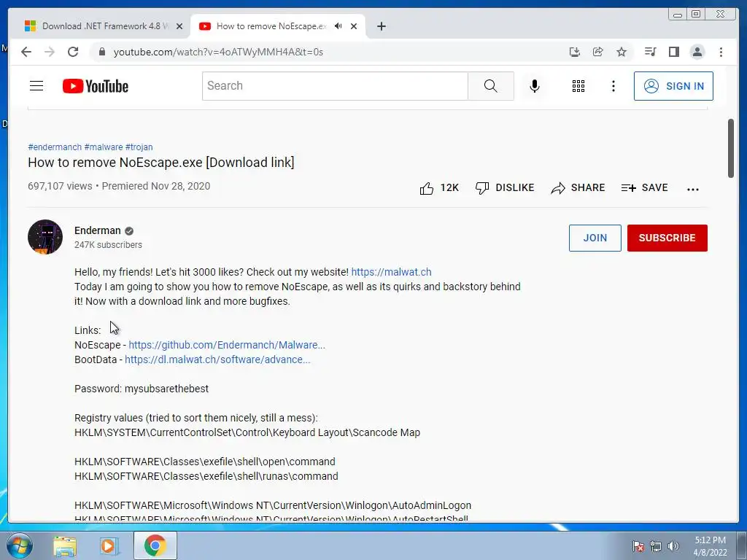Close the YouTube tab
Image resolution: width=747 pixels, height=560 pixels.
(x=354, y=26)
